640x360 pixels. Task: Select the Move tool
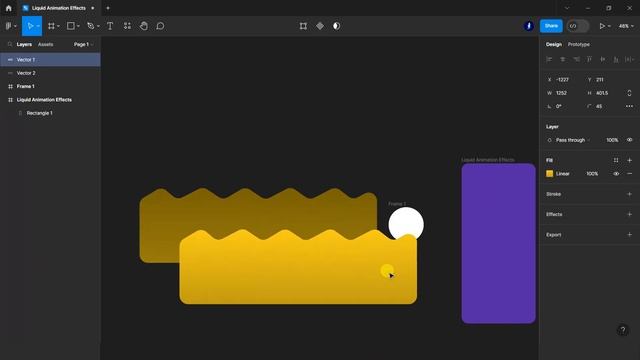point(30,26)
